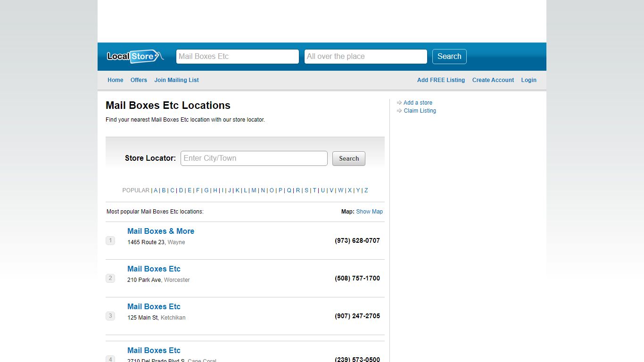644x362 pixels.
Task: Click phone number (508) 757-1700
Action: pyautogui.click(x=357, y=278)
